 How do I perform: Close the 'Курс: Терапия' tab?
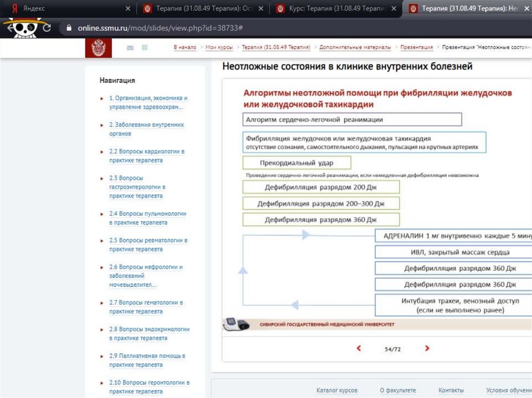pyautogui.click(x=394, y=8)
